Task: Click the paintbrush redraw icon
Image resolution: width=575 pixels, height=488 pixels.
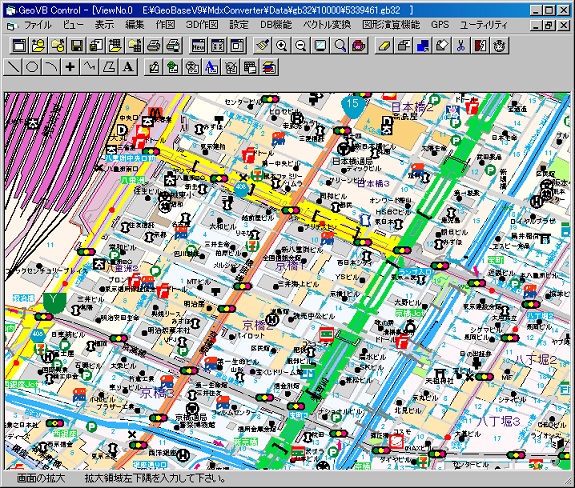Action: 263,46
